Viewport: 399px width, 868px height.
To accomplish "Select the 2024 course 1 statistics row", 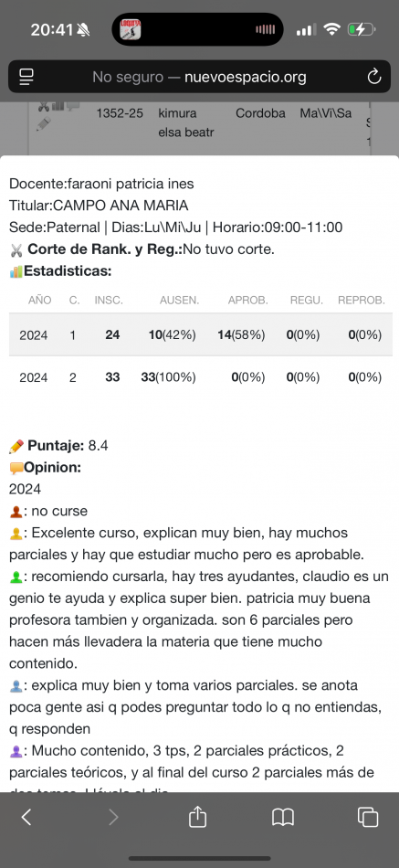I will pos(200,334).
